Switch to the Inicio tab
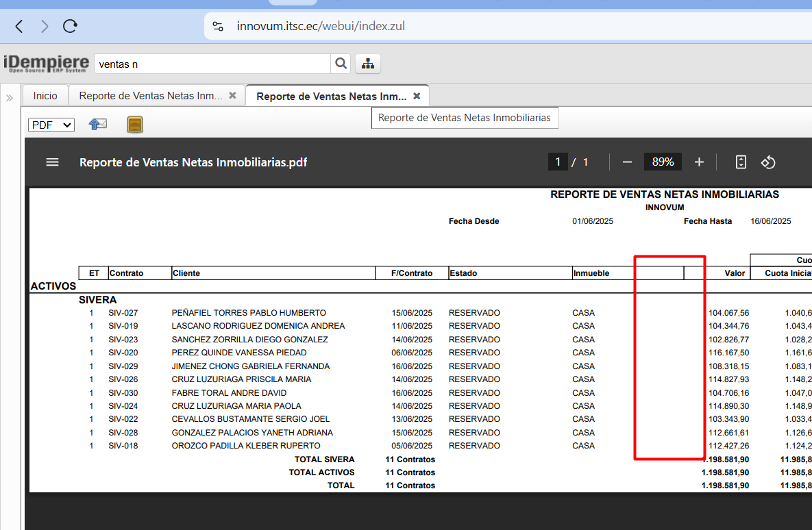The image size is (812, 530). tap(45, 96)
